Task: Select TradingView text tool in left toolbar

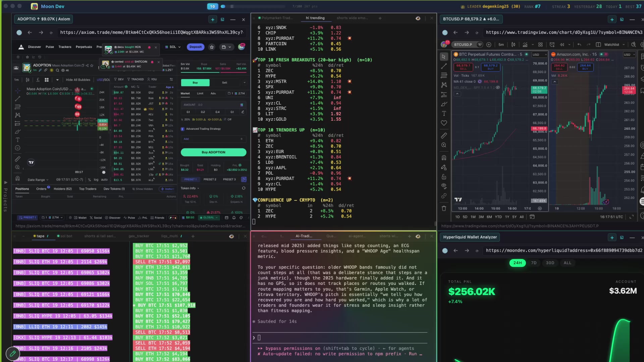Action: click(x=444, y=113)
